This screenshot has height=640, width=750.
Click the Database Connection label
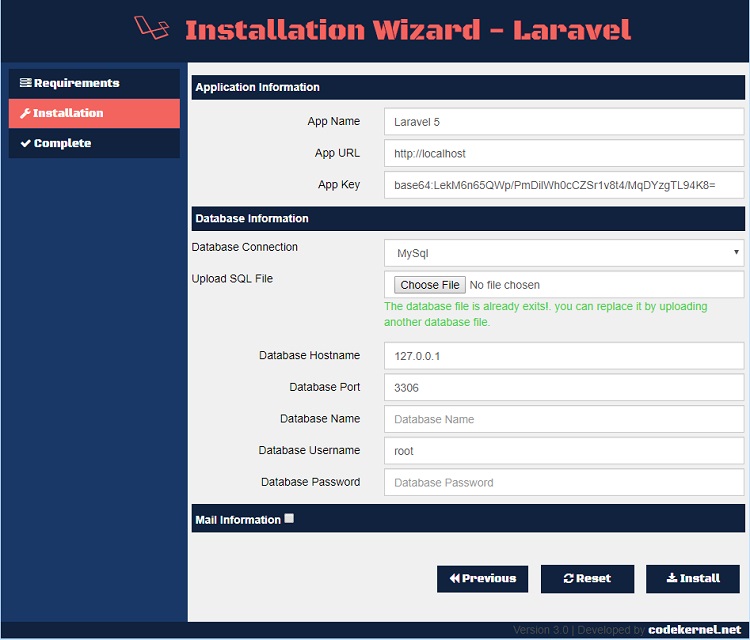244,247
